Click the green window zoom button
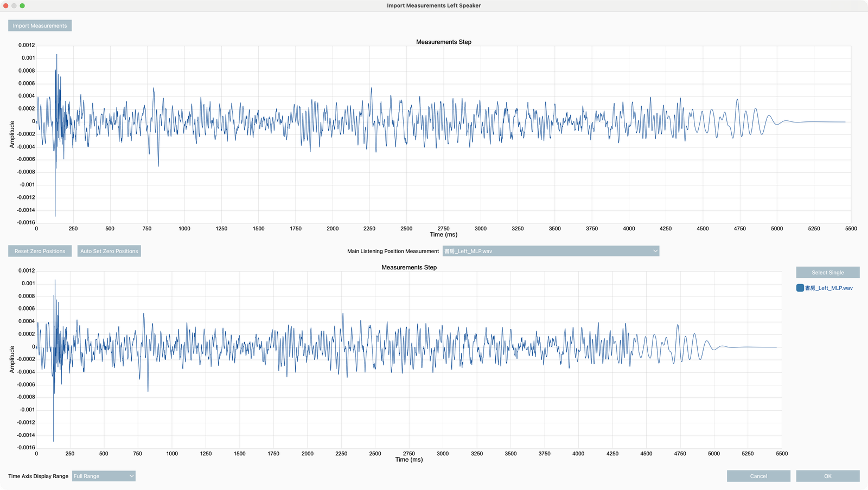868x490 pixels. (x=22, y=5)
